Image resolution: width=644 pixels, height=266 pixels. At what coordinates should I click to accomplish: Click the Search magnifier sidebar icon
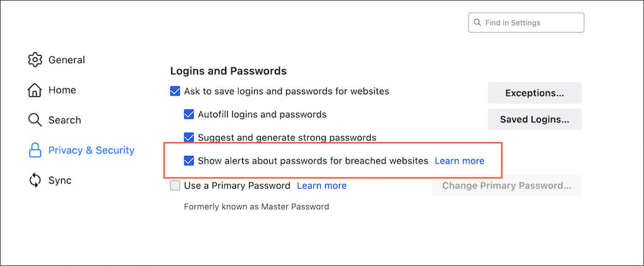pyautogui.click(x=35, y=120)
